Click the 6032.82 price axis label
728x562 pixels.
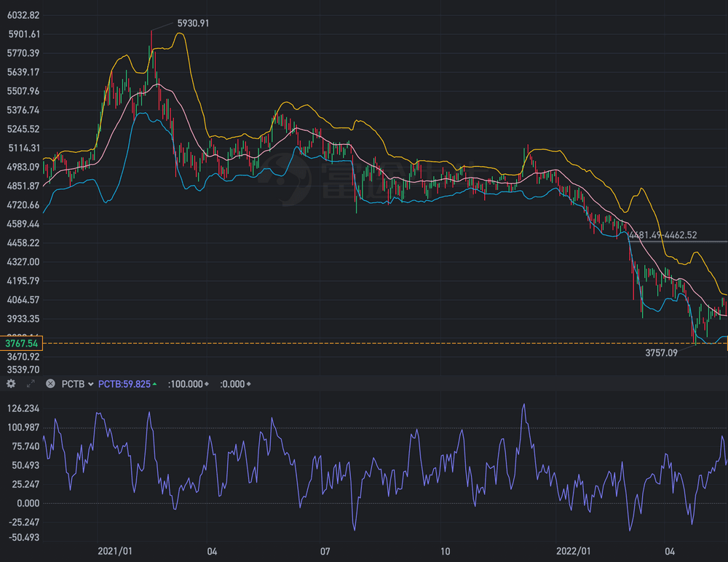(23, 15)
